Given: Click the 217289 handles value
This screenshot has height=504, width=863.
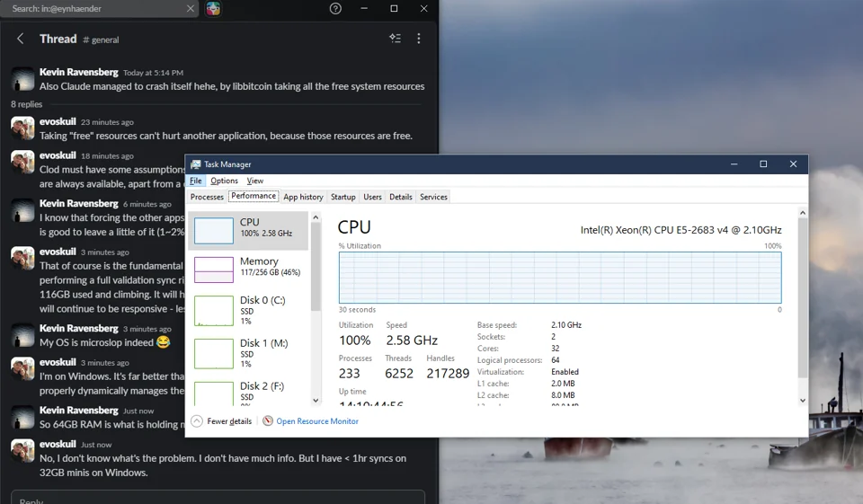Looking at the screenshot, I should point(448,374).
